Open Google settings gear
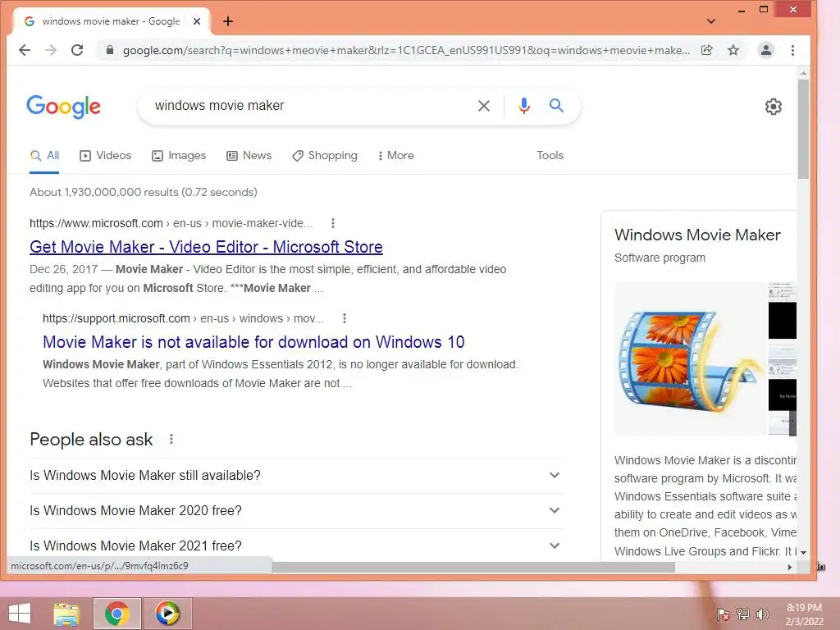 (773, 107)
